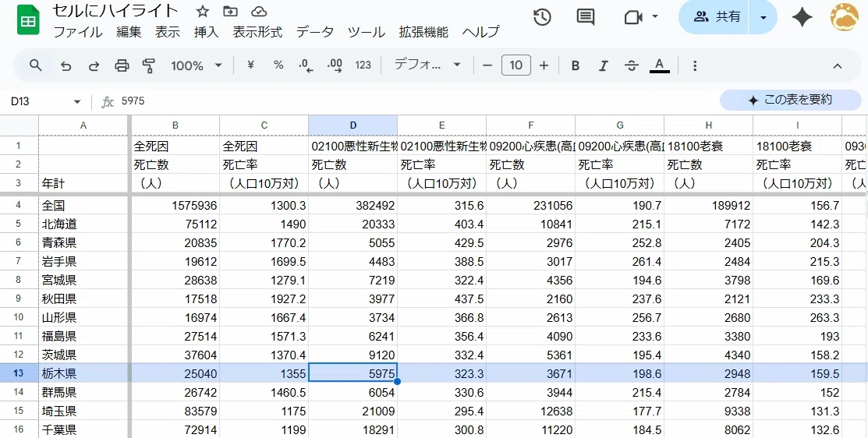Decrease decimal places
Screen dimensions: 868x438
(306, 65)
